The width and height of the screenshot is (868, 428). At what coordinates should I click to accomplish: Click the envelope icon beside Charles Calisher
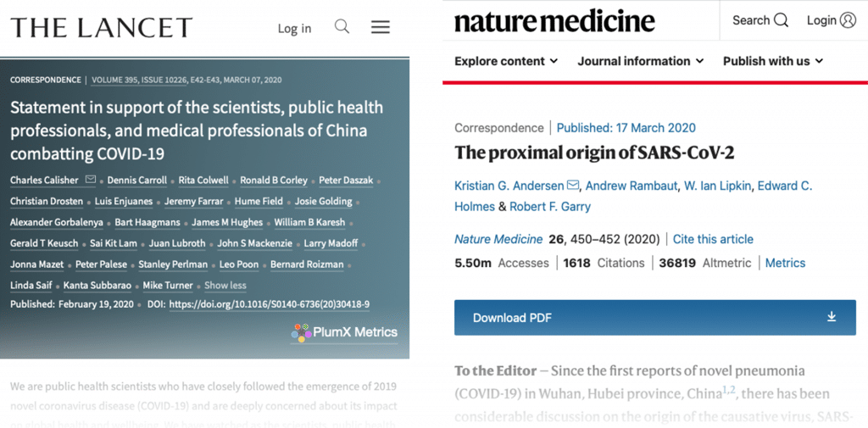[x=90, y=180]
